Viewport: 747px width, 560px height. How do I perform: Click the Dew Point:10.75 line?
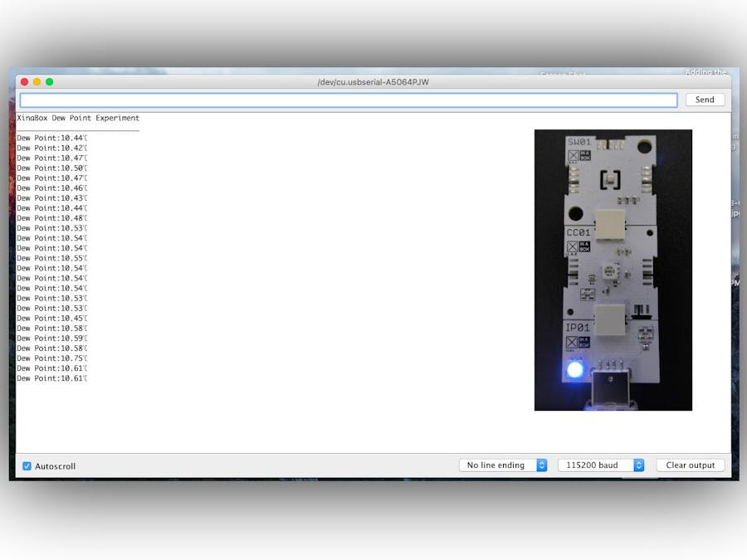coord(52,358)
